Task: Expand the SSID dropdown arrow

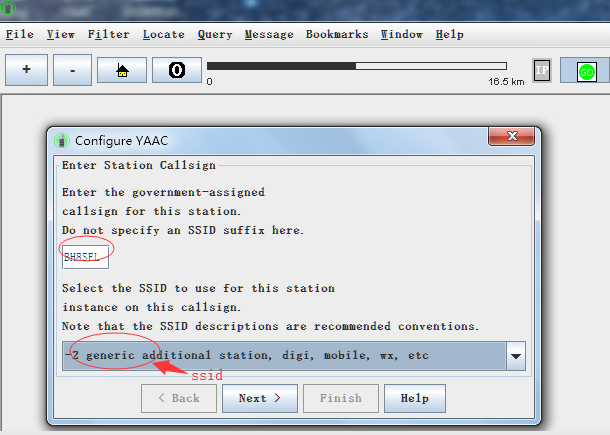Action: point(516,356)
